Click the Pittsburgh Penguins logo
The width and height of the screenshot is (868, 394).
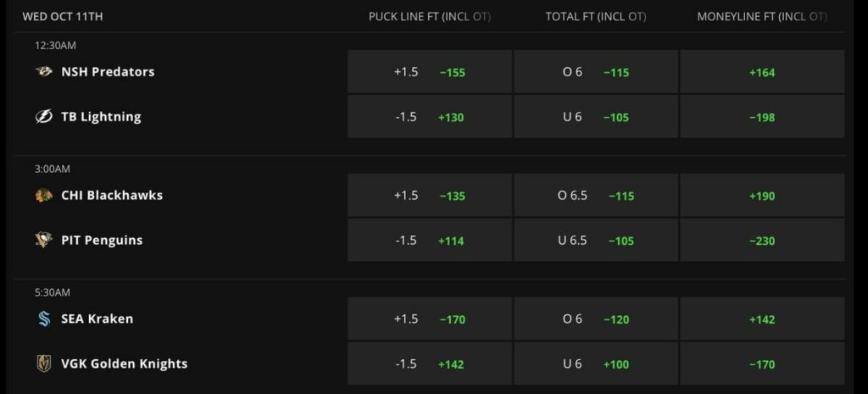coord(44,240)
